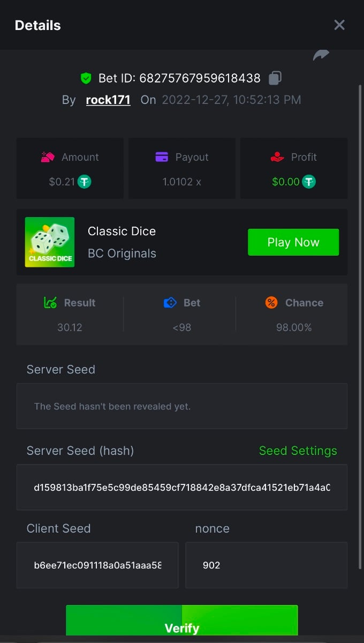This screenshot has height=643, width=364.
Task: Open Seed Settings
Action: coord(298,451)
